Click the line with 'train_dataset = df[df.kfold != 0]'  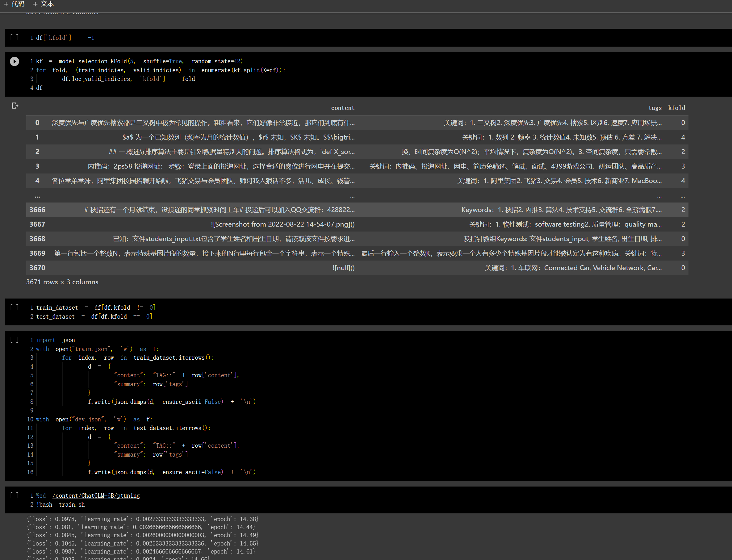click(x=96, y=307)
